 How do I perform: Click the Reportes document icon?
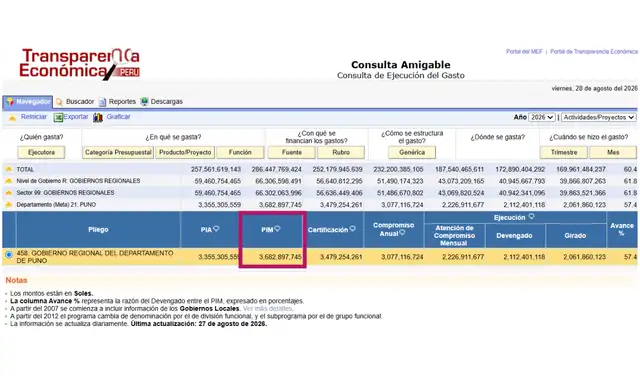pos(102,102)
